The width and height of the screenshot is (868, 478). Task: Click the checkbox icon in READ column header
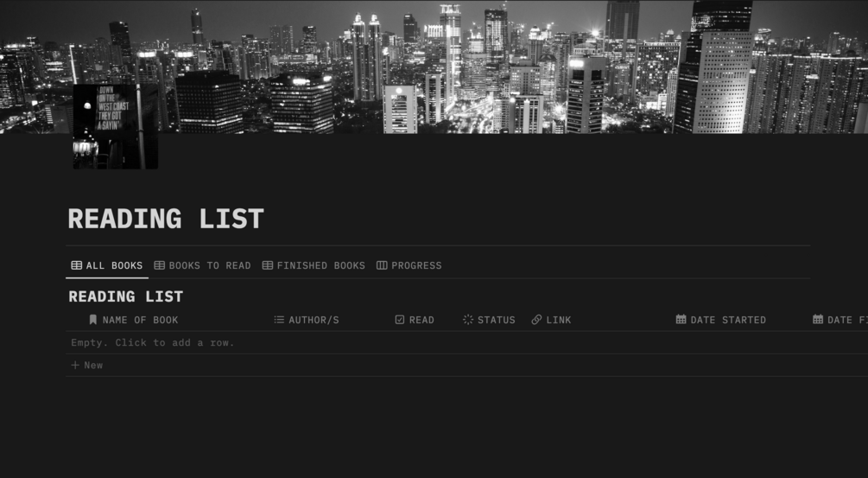400,320
